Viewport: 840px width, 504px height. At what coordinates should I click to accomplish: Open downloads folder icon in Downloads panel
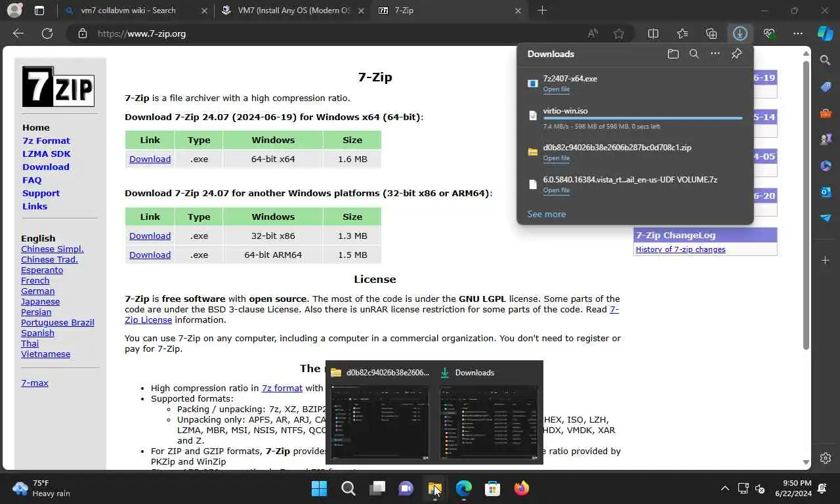coord(673,54)
